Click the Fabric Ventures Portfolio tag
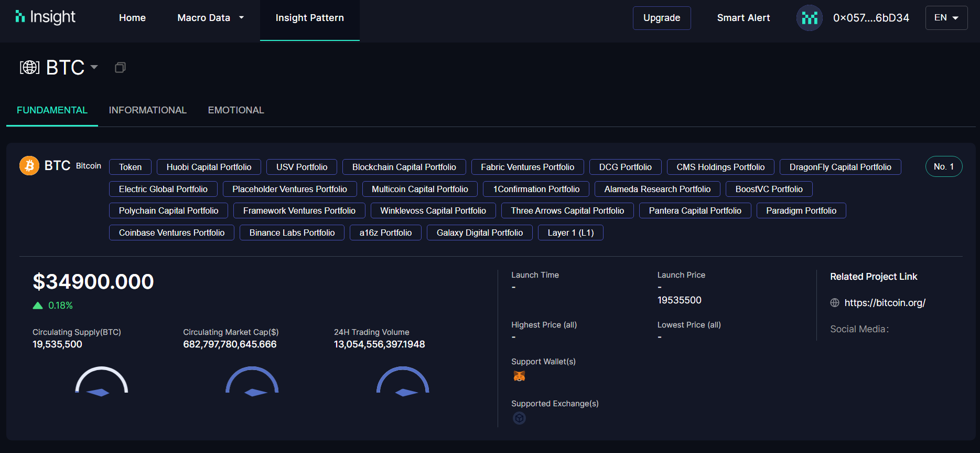 click(x=527, y=167)
